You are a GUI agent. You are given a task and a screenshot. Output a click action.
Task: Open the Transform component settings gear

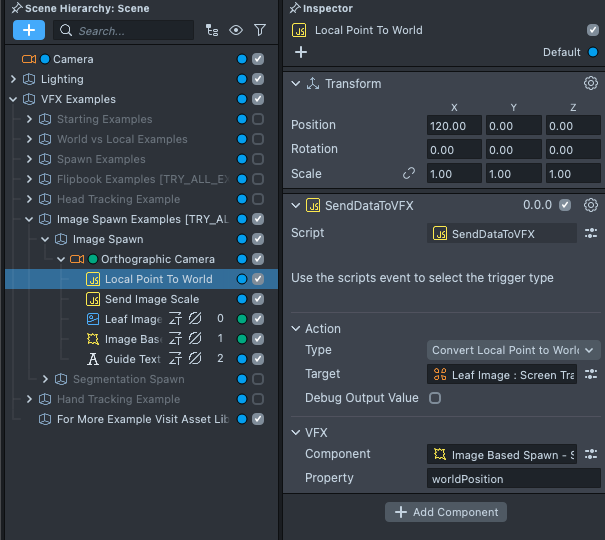coord(591,84)
